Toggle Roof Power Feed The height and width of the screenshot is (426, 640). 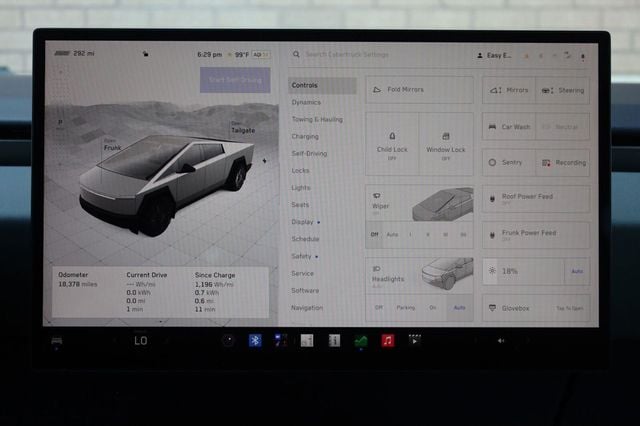tap(536, 199)
